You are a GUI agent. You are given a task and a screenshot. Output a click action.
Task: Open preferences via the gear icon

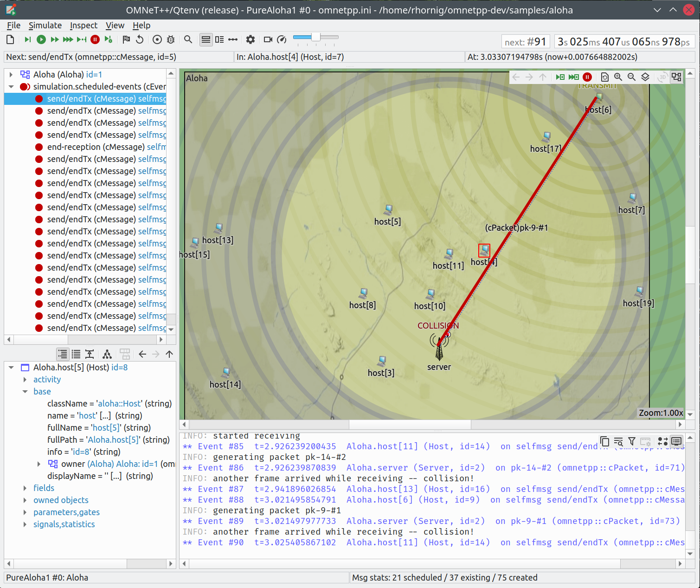pos(250,39)
